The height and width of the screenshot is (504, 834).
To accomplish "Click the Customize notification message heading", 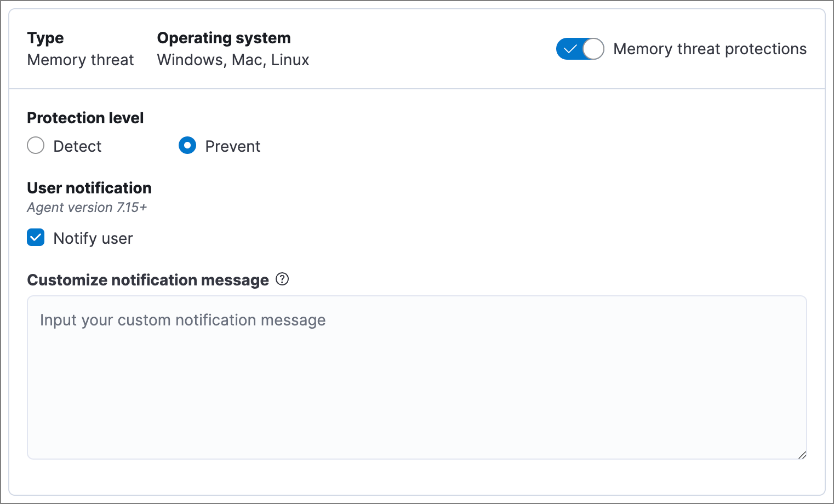I will tap(148, 280).
